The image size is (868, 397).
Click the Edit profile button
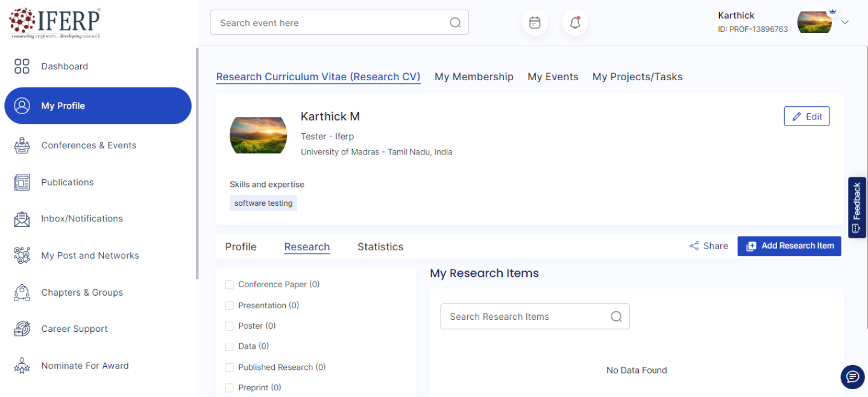(x=807, y=116)
